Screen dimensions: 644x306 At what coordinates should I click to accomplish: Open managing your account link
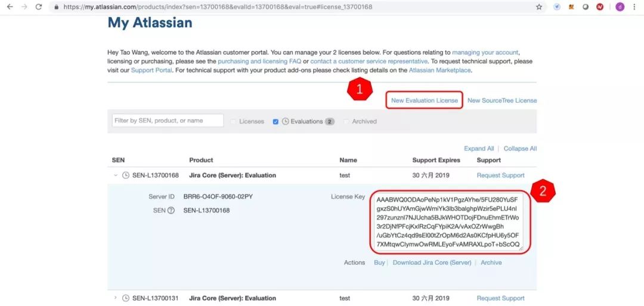click(x=485, y=52)
